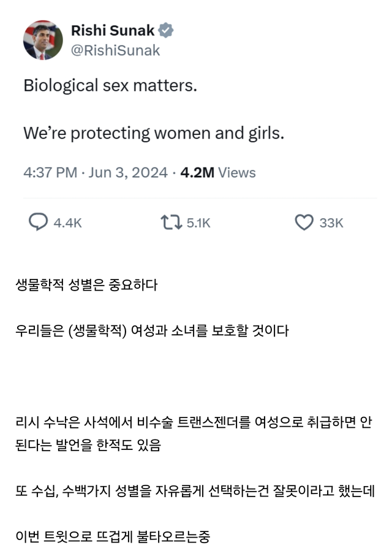Open Rishi Sunak's profile avatar
Viewport: 392px width, 556px height.
coord(43,40)
